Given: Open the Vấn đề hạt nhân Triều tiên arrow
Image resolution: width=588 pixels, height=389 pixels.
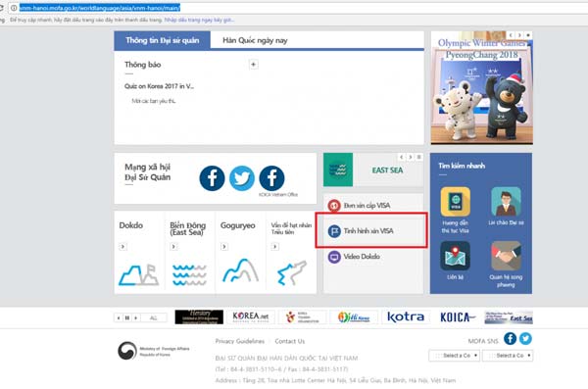Looking at the screenshot, I should (274, 247).
